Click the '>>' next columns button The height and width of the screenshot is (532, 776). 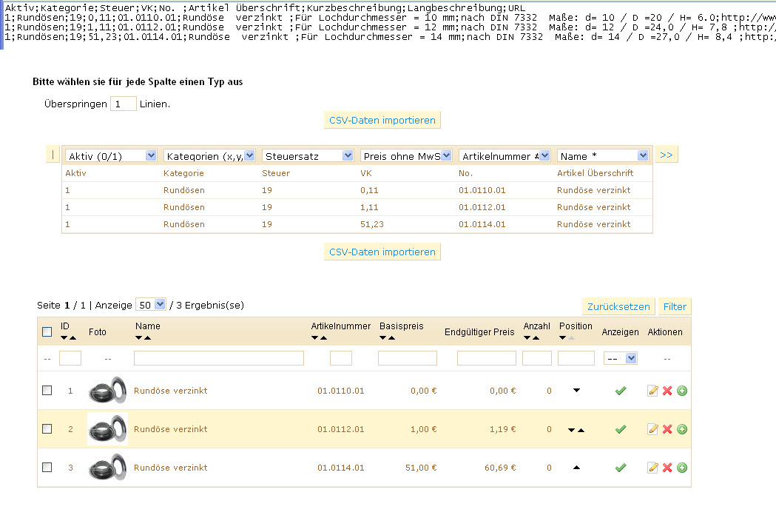666,155
